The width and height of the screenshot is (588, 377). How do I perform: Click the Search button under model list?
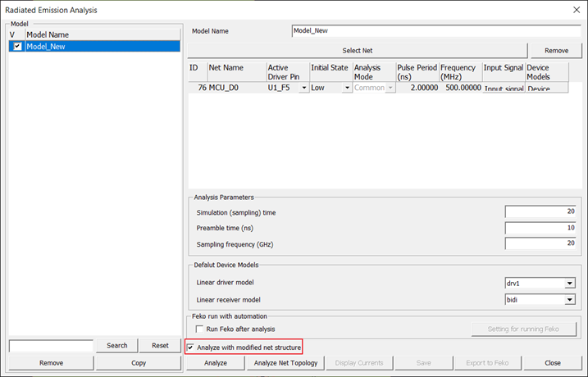tap(117, 346)
